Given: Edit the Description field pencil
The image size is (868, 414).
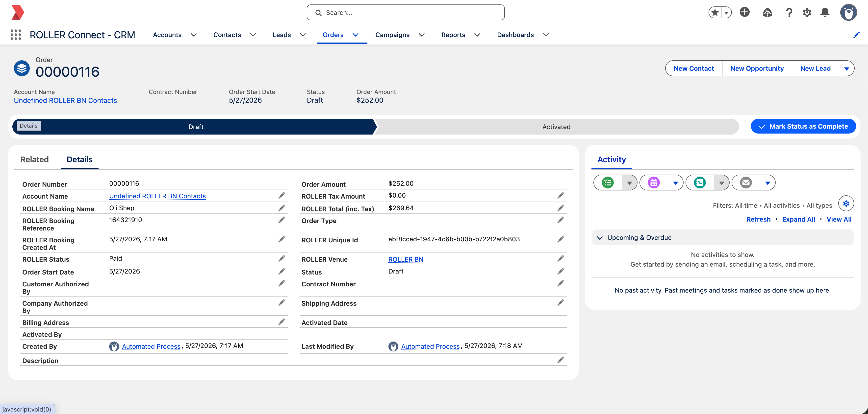Looking at the screenshot, I should pyautogui.click(x=561, y=360).
